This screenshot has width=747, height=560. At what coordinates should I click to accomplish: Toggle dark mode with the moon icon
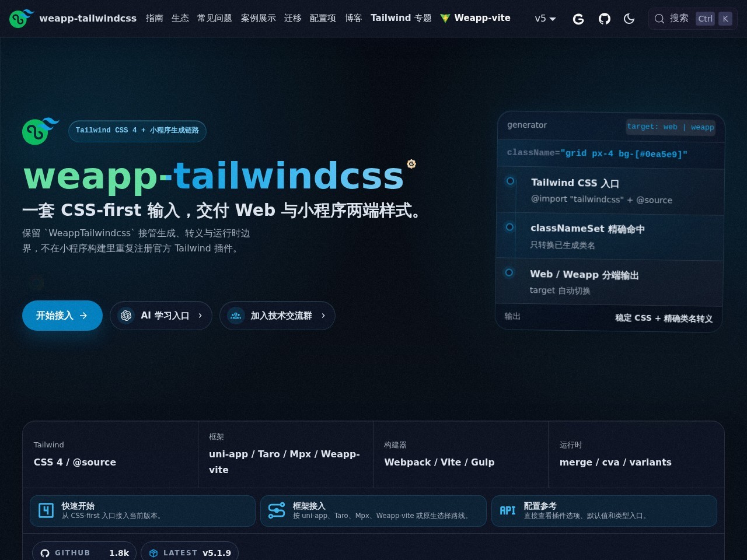tap(629, 19)
